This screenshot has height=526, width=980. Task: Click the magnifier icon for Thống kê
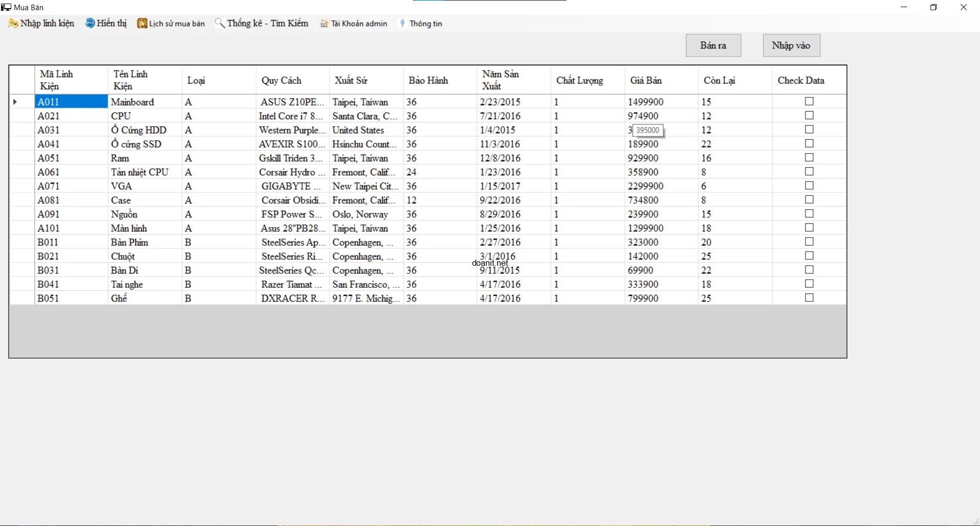[x=219, y=23]
